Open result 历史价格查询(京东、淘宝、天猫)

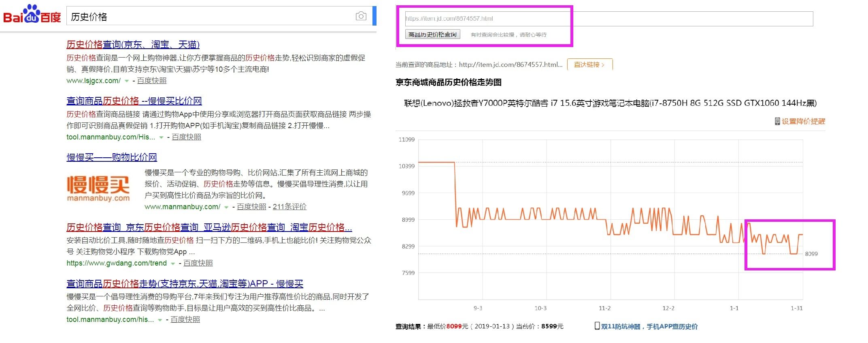(x=133, y=44)
